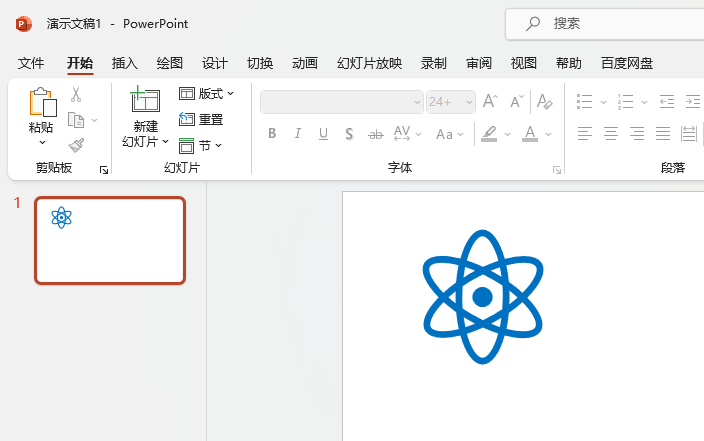Open the Clipboard pane launcher
Image resolution: width=704 pixels, height=441 pixels.
(x=104, y=170)
